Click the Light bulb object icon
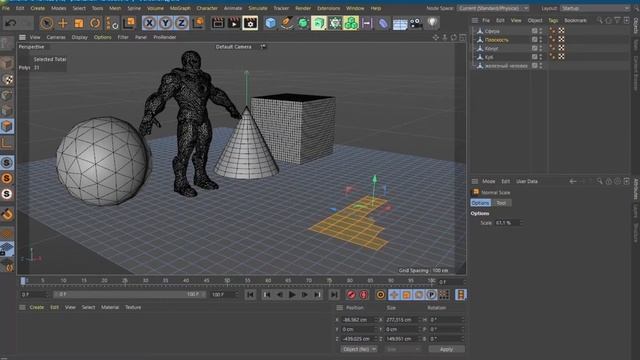 (x=432, y=23)
